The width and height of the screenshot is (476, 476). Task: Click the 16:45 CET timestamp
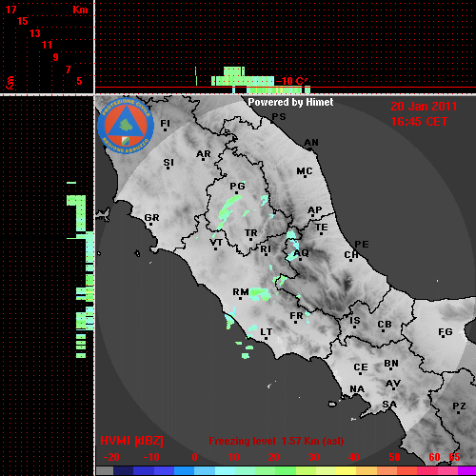(419, 122)
